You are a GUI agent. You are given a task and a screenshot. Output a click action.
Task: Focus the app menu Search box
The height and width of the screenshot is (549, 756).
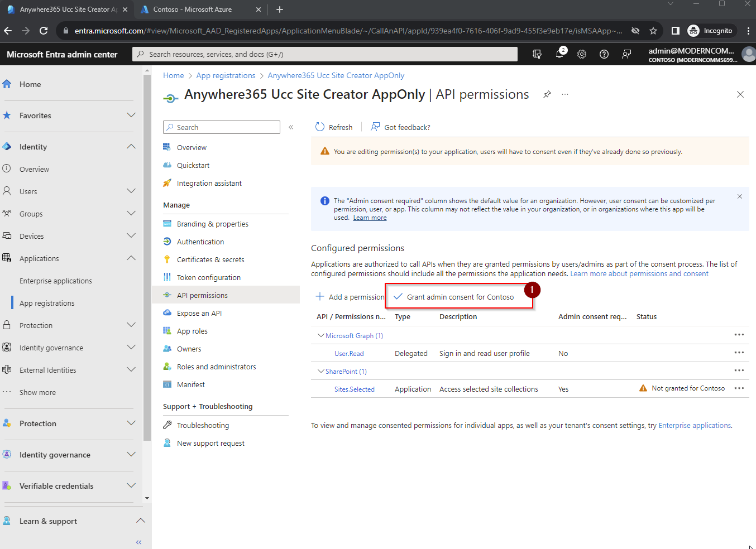click(x=222, y=127)
